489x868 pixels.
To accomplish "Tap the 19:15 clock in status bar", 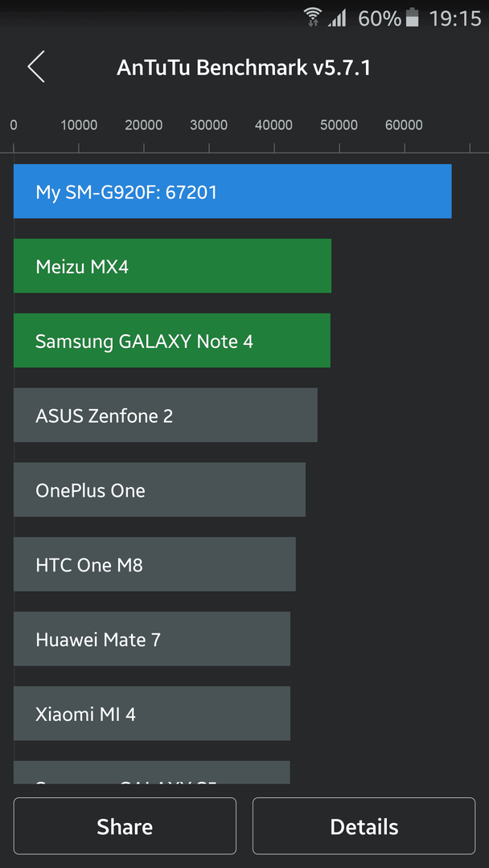I will coord(455,18).
